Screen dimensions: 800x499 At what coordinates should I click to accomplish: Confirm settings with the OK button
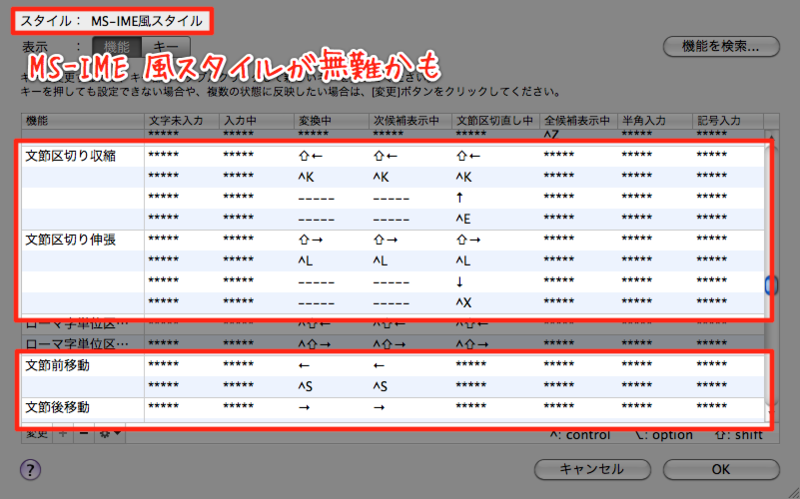(720, 469)
